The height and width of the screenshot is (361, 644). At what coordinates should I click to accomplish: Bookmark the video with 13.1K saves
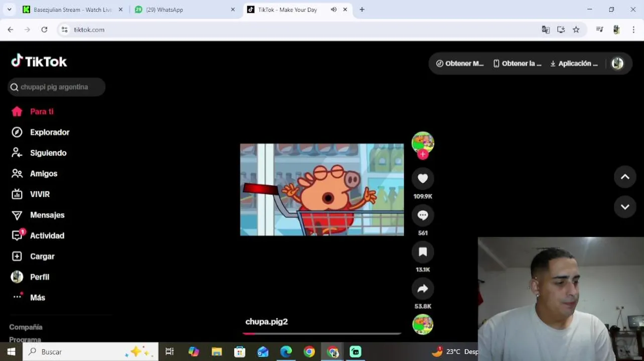tap(423, 252)
